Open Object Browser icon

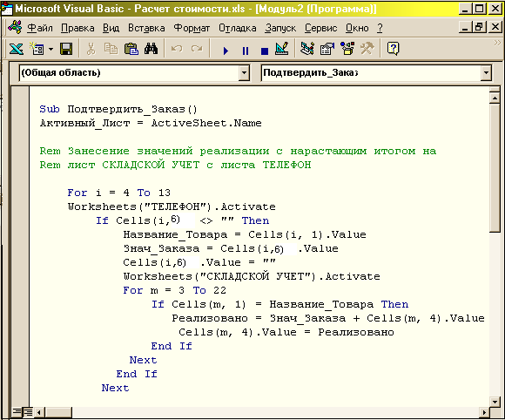click(x=347, y=49)
